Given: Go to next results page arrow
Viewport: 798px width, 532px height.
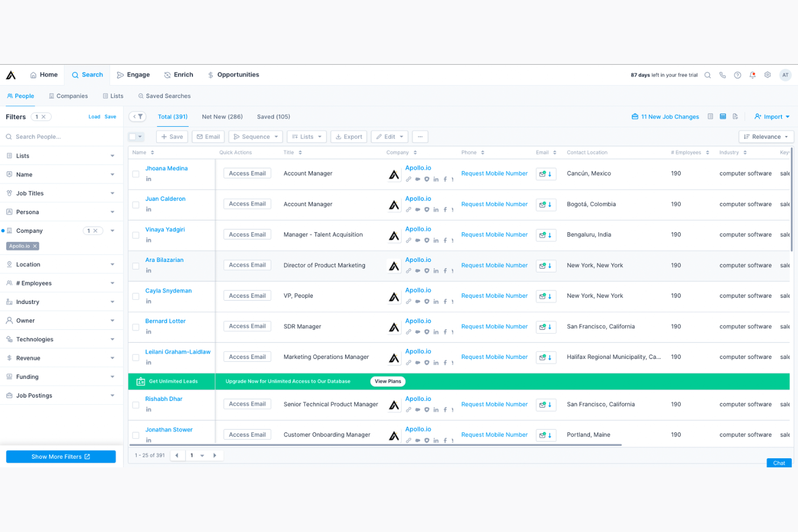Looking at the screenshot, I should point(215,455).
